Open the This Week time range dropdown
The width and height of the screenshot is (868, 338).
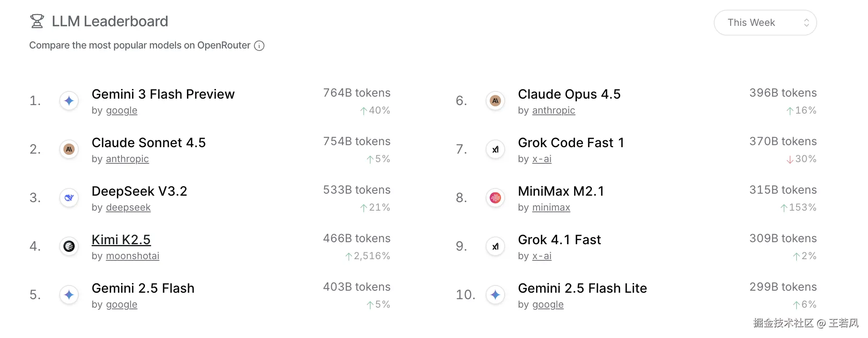pos(765,23)
